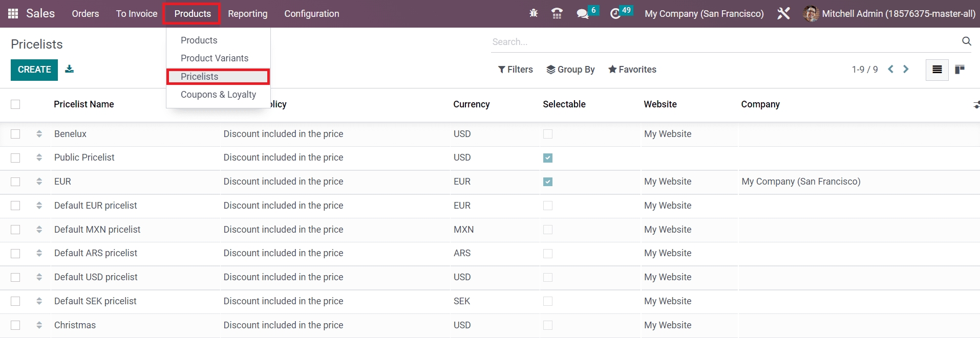
Task: Uncheck Selectable for Public Pricelist
Action: tap(548, 158)
